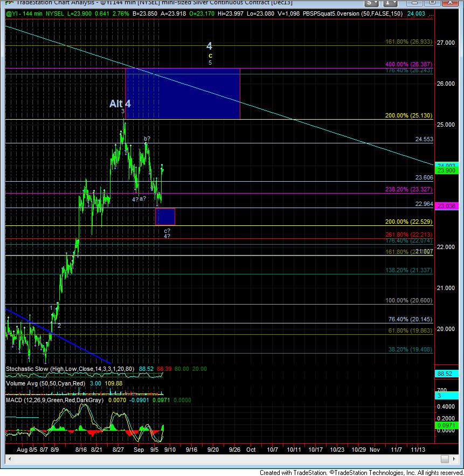Click the '23.606' level label

(424, 177)
